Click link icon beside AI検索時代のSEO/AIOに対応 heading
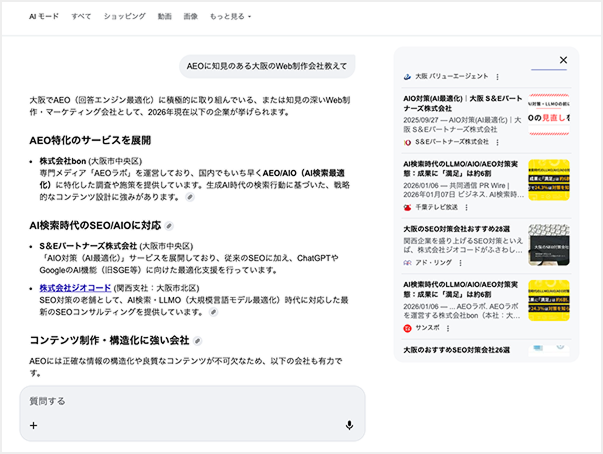 point(169,226)
